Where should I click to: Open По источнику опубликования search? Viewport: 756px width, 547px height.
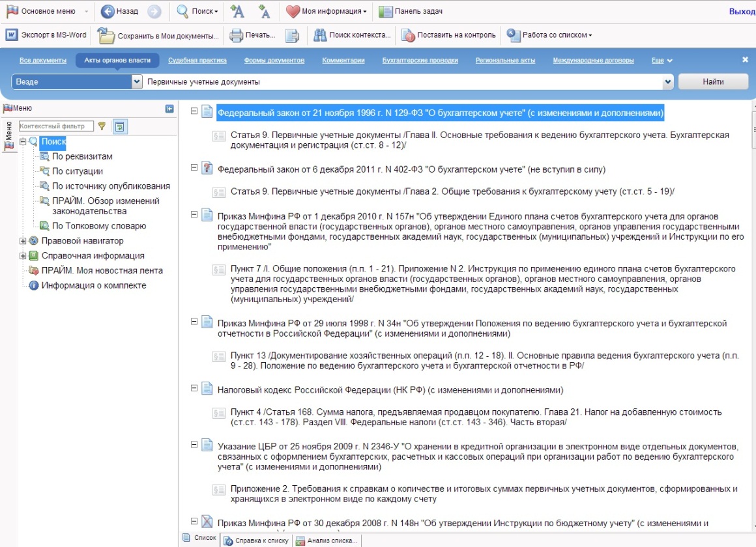pyautogui.click(x=111, y=186)
